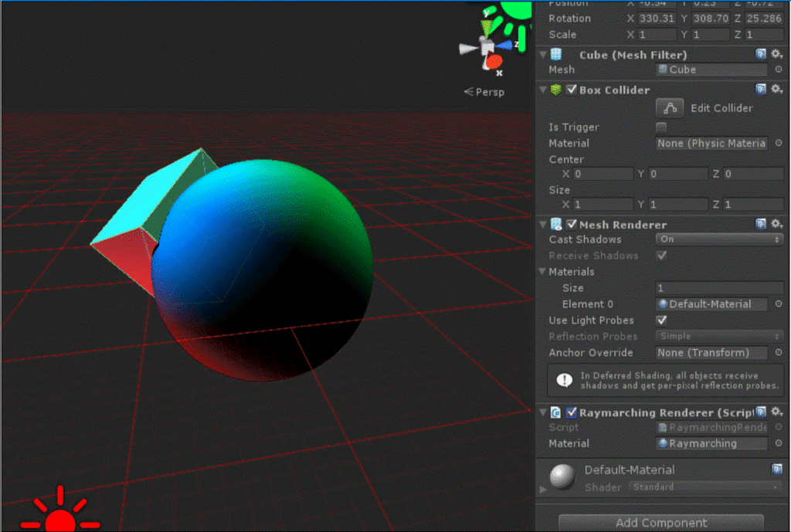Disable the Raymarching Renderer script checkbox
Viewport: 791px width, 532px height.
point(572,412)
